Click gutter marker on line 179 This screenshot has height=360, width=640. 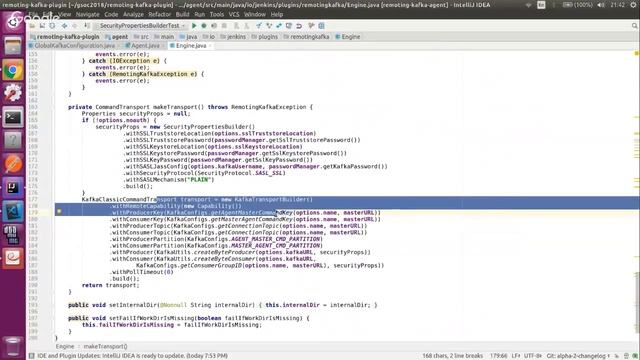click(59, 212)
